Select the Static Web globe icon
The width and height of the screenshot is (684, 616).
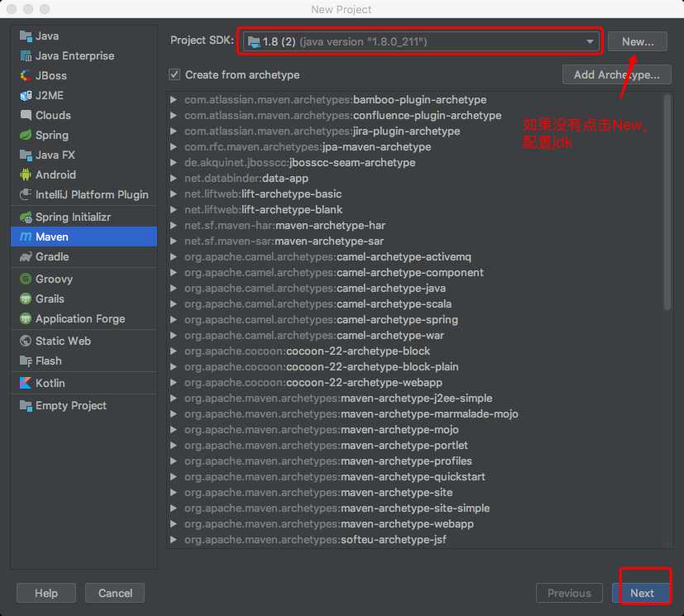26,341
